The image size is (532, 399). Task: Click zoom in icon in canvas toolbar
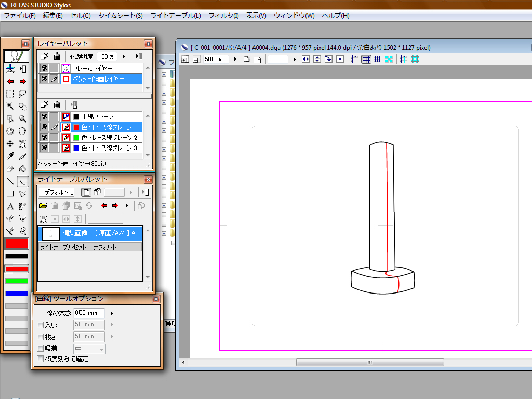185,59
